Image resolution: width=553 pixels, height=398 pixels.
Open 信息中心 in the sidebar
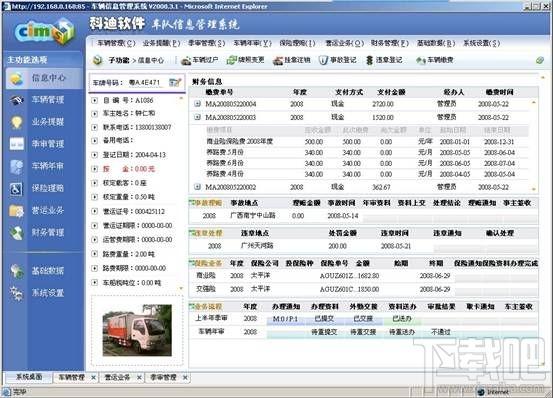tap(44, 78)
